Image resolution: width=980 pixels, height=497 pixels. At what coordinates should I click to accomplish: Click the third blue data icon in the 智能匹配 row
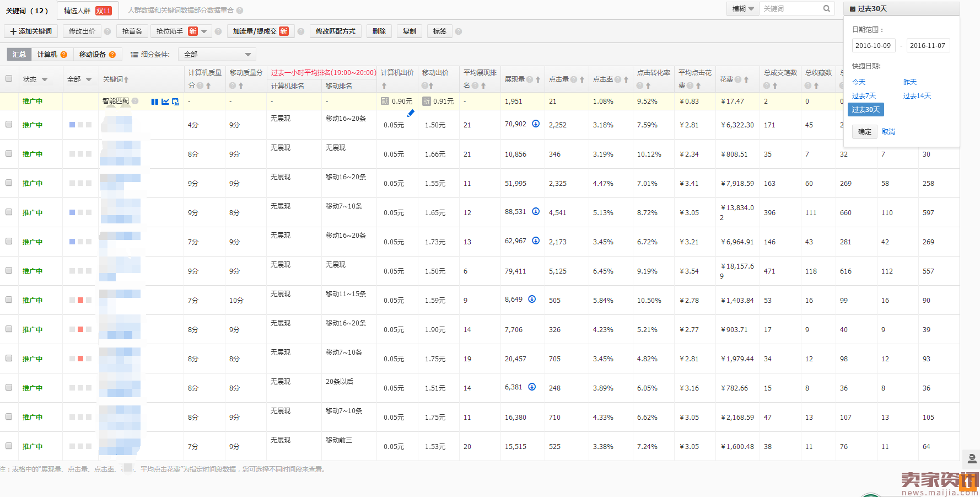point(175,101)
